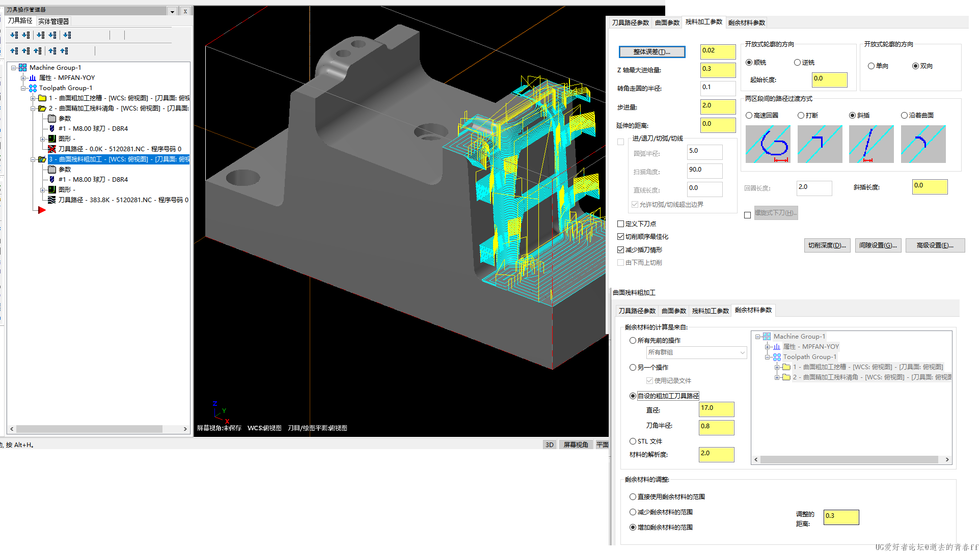
Task: Select the 所有先前的操作 radio button
Action: (633, 341)
